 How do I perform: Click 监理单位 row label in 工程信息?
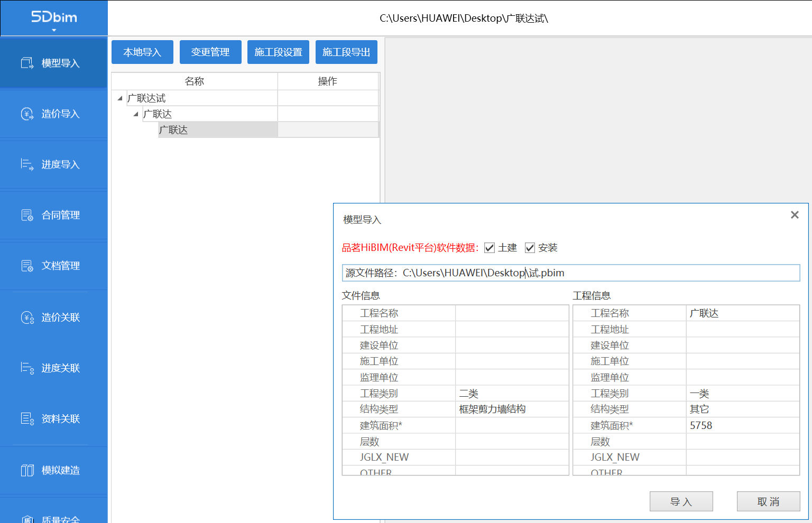(x=610, y=378)
